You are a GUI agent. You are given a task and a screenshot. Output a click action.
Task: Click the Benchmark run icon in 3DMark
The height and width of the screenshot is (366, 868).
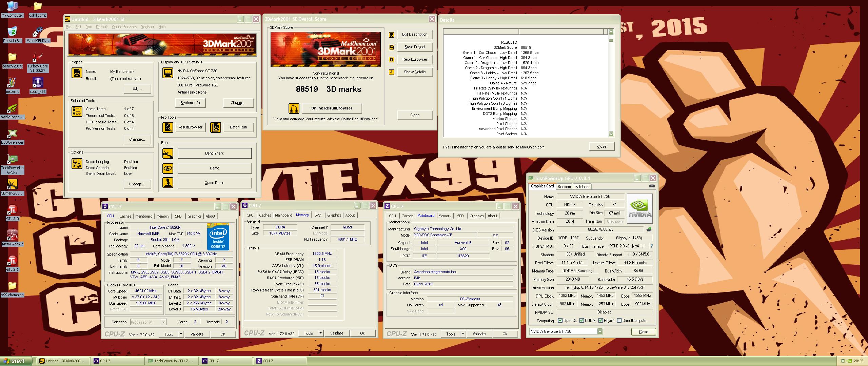tap(168, 154)
